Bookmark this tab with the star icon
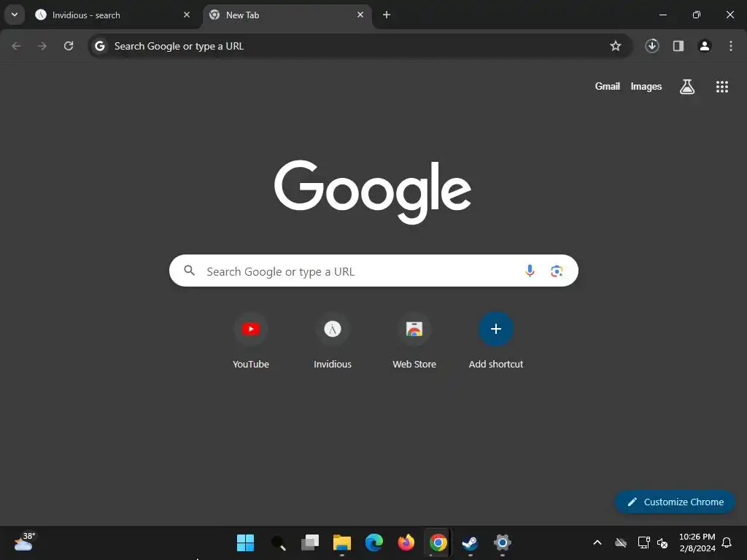 pyautogui.click(x=616, y=46)
